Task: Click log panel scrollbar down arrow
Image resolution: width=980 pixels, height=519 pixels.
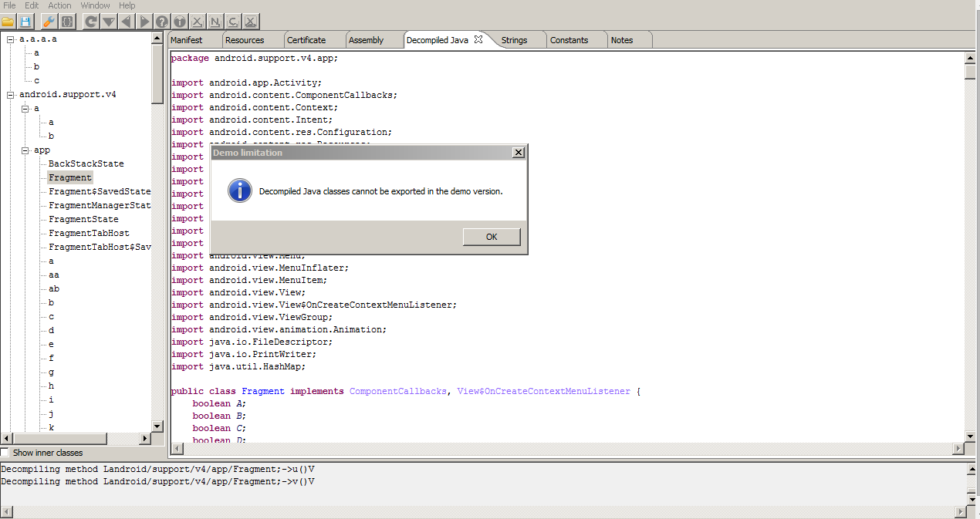Action: pos(971,499)
